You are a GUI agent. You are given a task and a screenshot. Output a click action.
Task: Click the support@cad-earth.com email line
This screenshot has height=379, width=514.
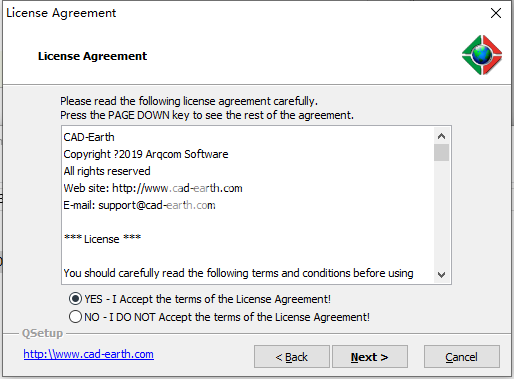(139, 205)
